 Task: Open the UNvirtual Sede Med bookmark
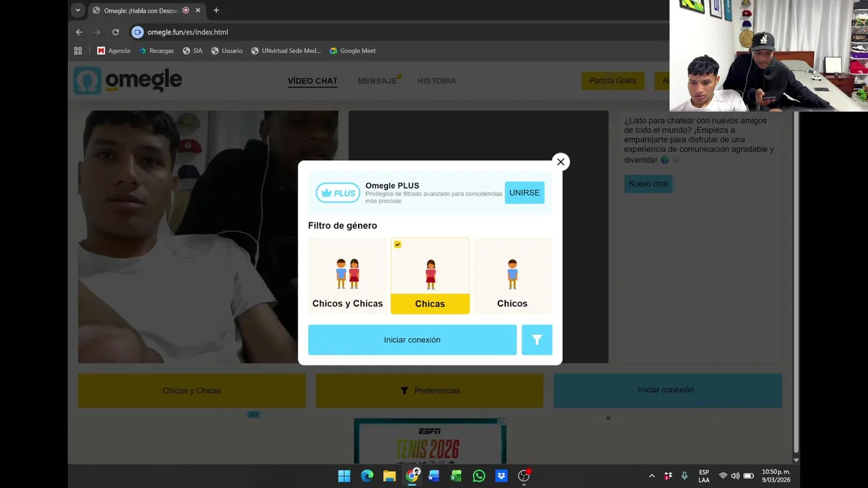click(x=285, y=51)
